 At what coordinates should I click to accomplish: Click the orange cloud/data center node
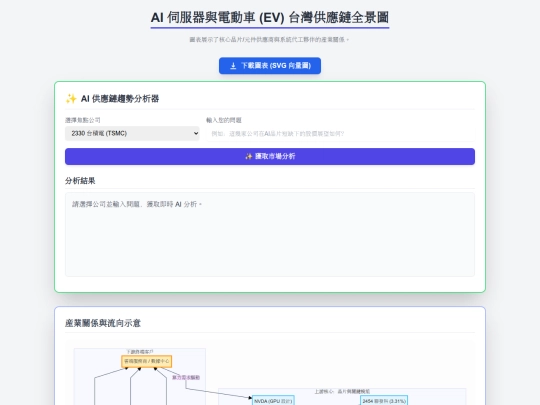(147, 361)
